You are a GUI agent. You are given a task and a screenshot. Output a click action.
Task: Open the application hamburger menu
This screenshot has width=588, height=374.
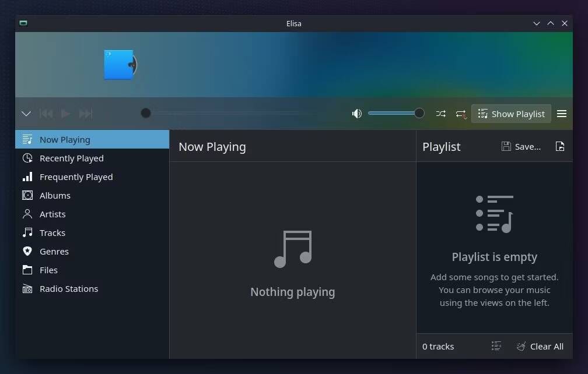(562, 114)
